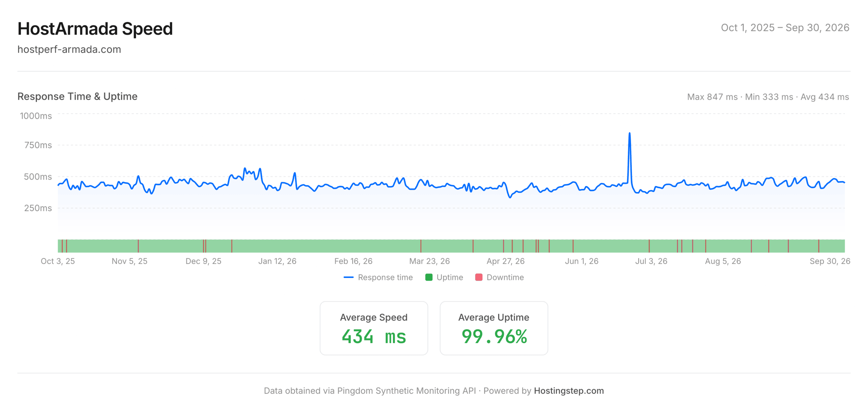Toggle the Uptime legend item
This screenshot has width=868, height=414.
[x=444, y=277]
